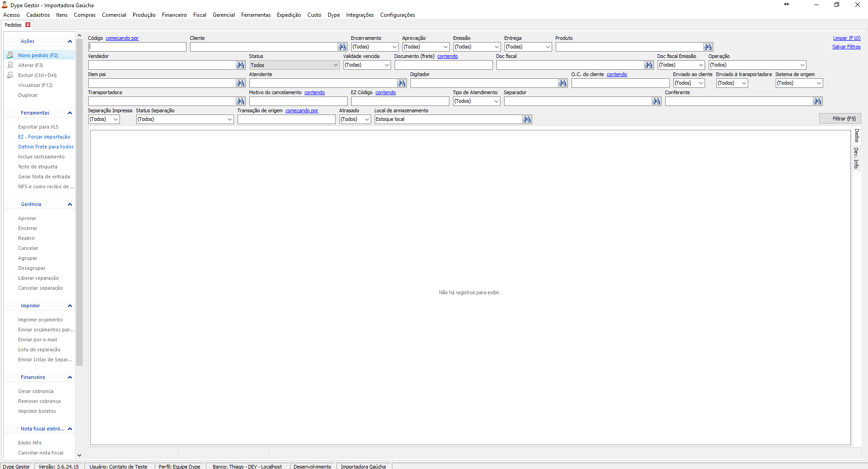This screenshot has width=868, height=469.
Task: Click the Novo pedido icon in Ações
Action: [x=10, y=55]
